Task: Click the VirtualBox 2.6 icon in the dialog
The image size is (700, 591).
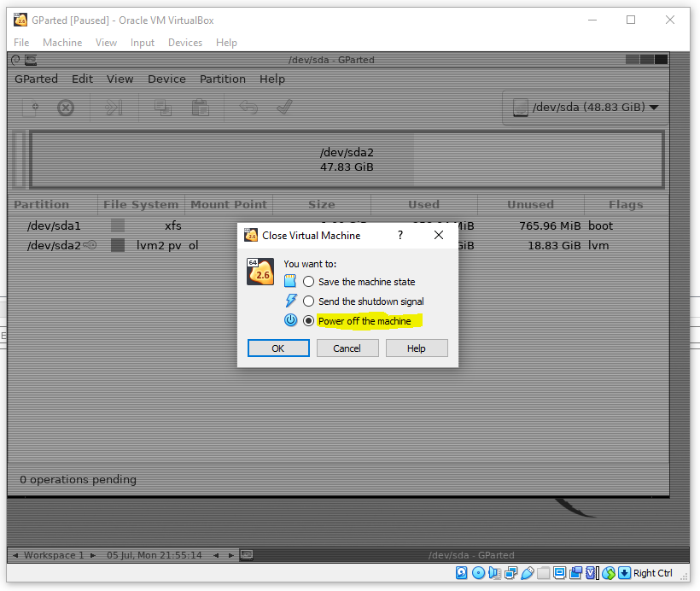Action: pyautogui.click(x=260, y=271)
